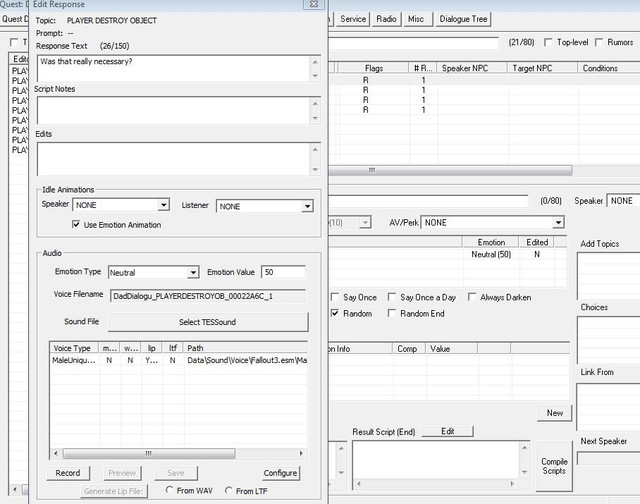Click the Link From list box
Viewport: 640px width, 504px height.
click(x=609, y=407)
